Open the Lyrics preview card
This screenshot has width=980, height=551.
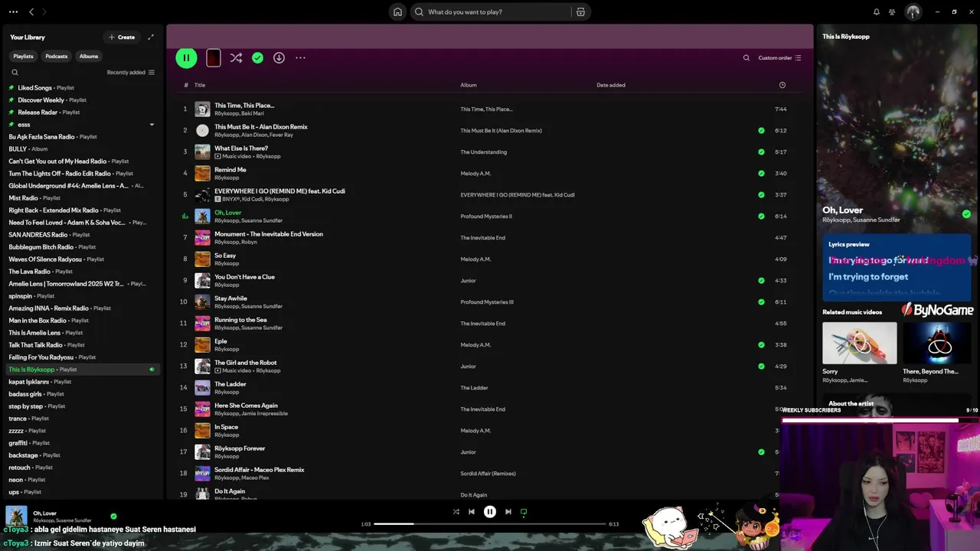[x=897, y=267]
